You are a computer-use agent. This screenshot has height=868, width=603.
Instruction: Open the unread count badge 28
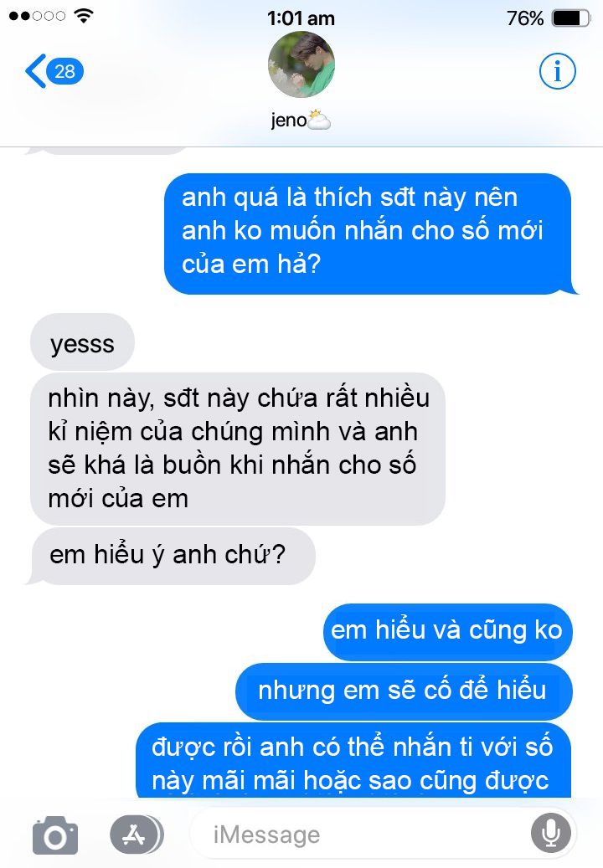64,71
